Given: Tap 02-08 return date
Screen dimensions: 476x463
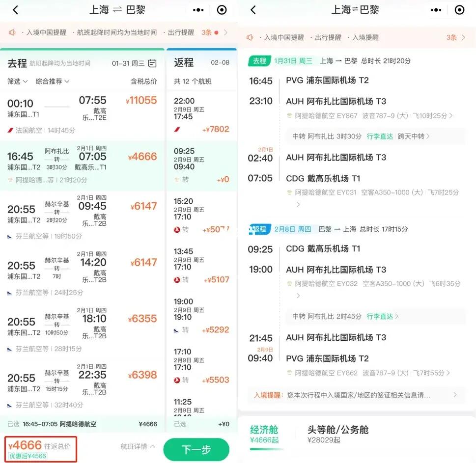Looking at the screenshot, I should click(220, 62).
